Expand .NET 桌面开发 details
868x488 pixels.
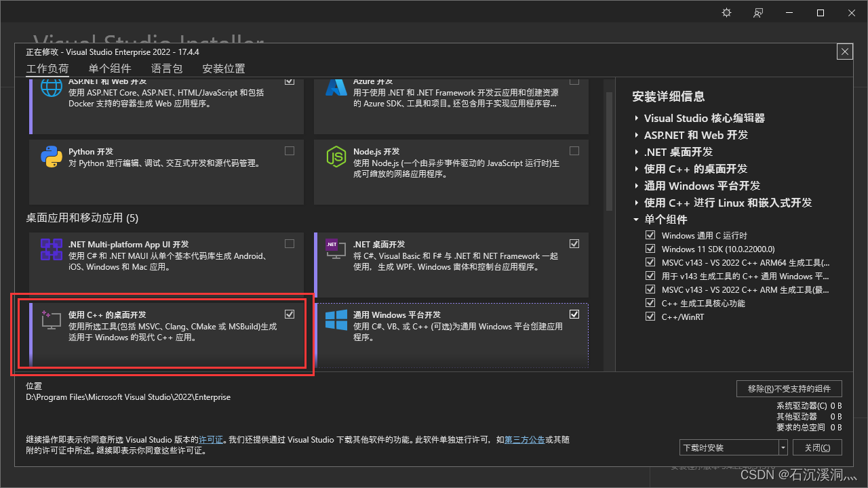[x=637, y=152]
